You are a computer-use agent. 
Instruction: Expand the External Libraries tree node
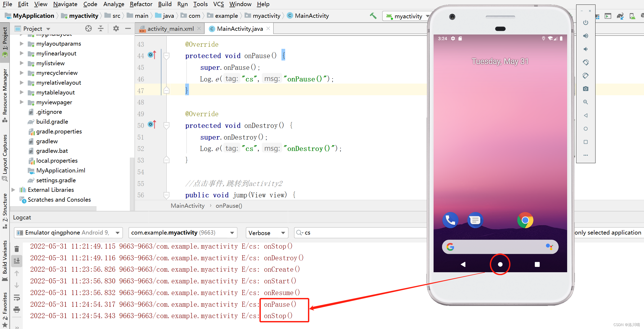click(x=13, y=190)
